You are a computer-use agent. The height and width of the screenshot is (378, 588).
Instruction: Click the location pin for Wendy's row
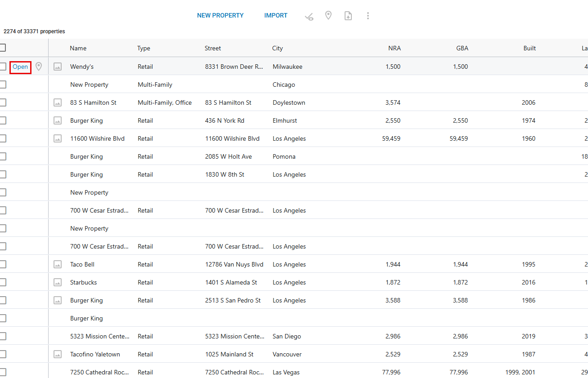[x=39, y=67]
